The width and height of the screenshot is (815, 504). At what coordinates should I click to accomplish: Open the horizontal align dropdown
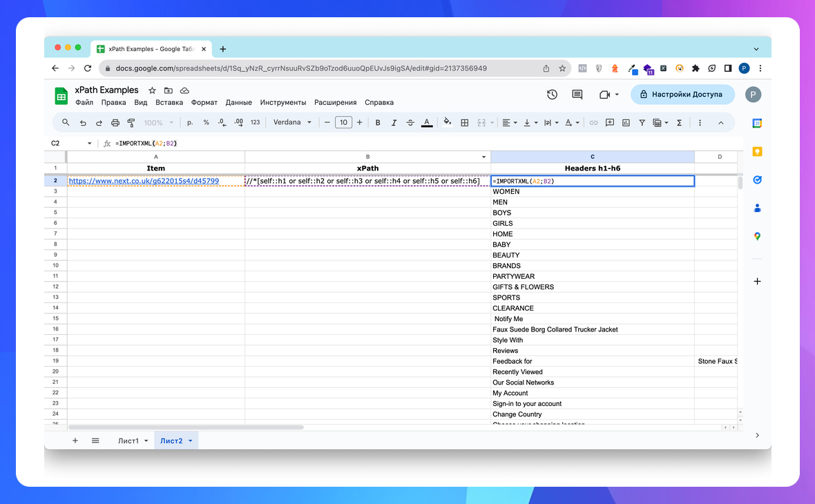pyautogui.click(x=509, y=123)
